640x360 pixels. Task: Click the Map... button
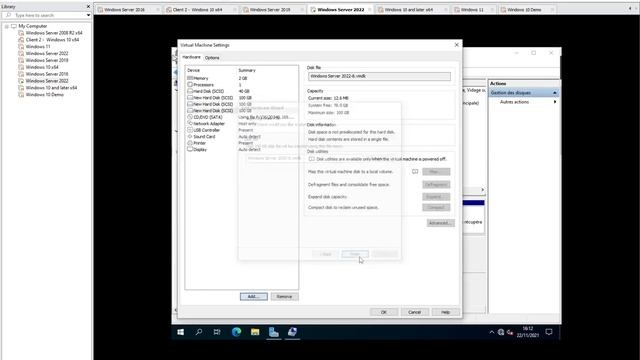point(436,172)
